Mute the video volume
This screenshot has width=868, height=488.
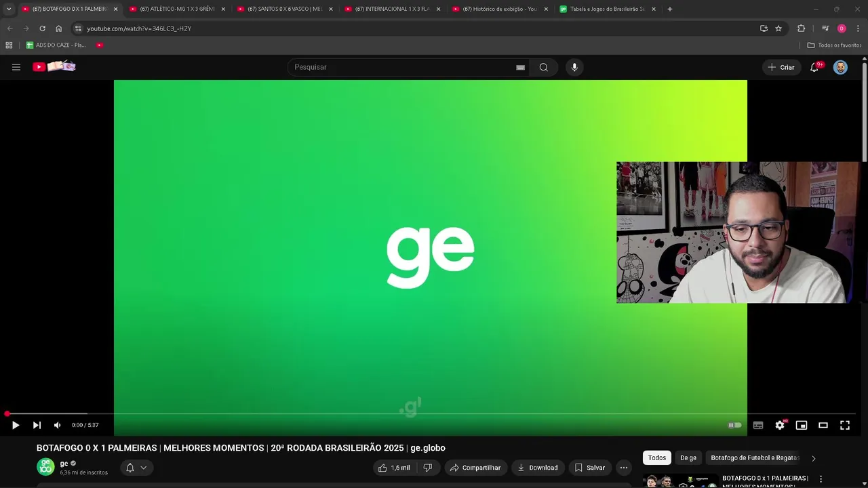tap(57, 425)
